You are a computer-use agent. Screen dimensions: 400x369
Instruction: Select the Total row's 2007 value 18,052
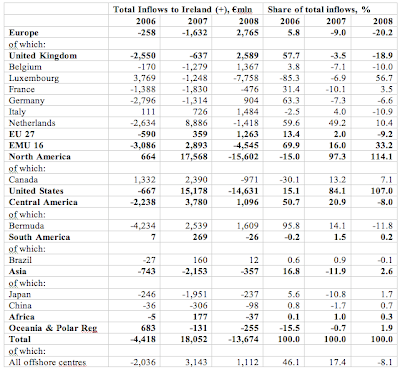tap(194, 339)
